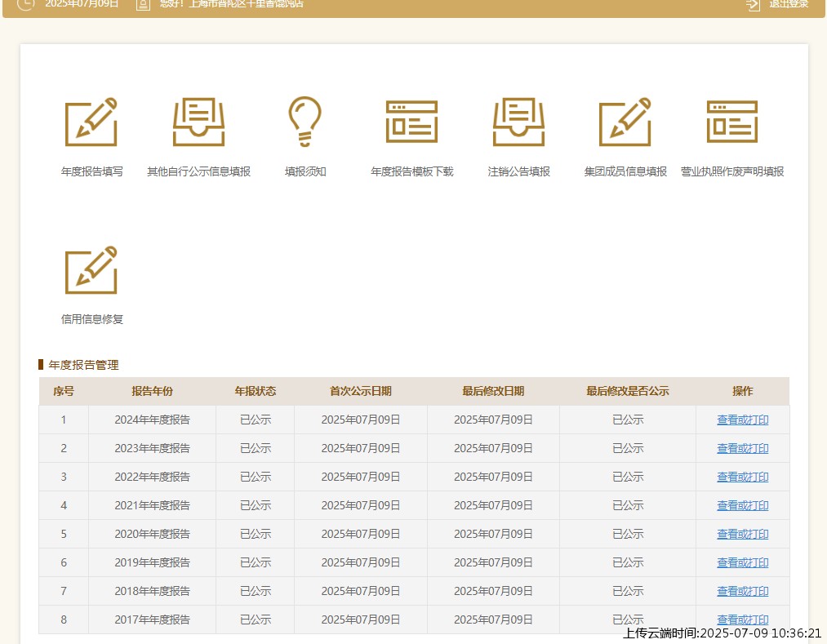Click the 年度报告填写 label
The width and height of the screenshot is (827, 644).
pos(91,171)
